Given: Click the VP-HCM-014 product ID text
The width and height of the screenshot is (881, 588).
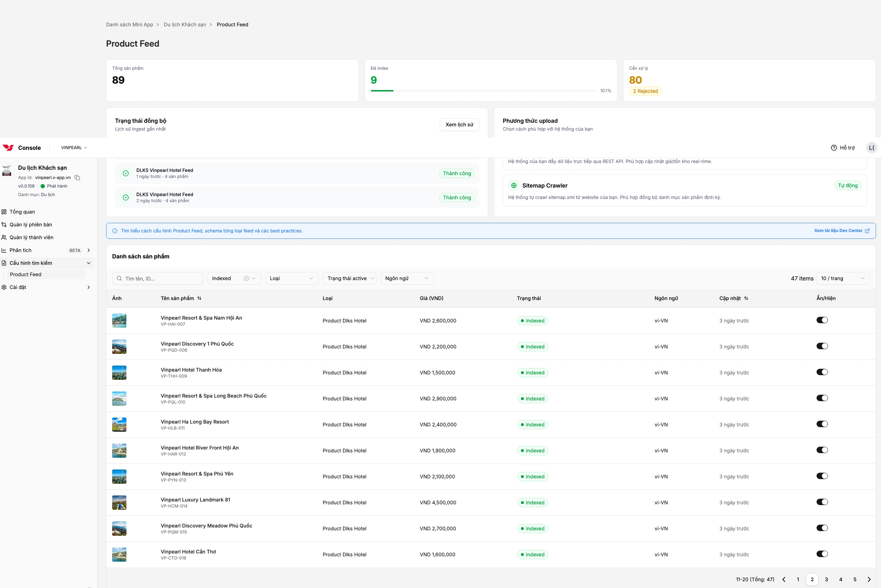Looking at the screenshot, I should tap(174, 506).
